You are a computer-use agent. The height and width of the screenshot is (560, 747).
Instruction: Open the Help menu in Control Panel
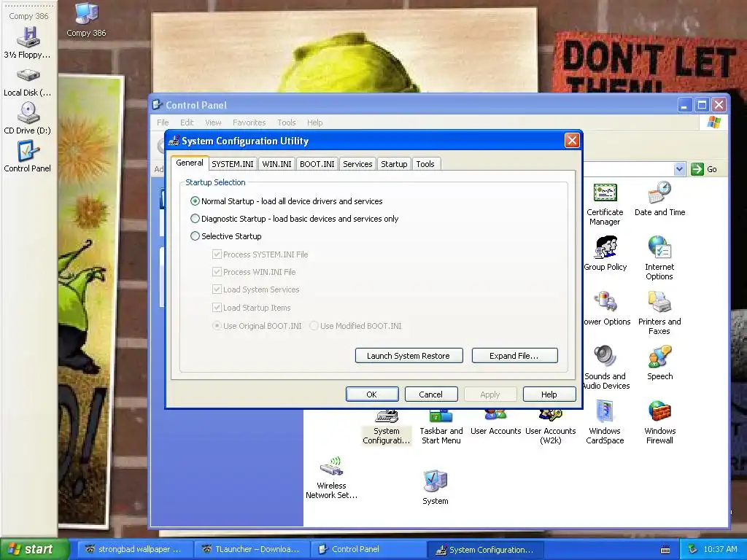click(x=315, y=122)
